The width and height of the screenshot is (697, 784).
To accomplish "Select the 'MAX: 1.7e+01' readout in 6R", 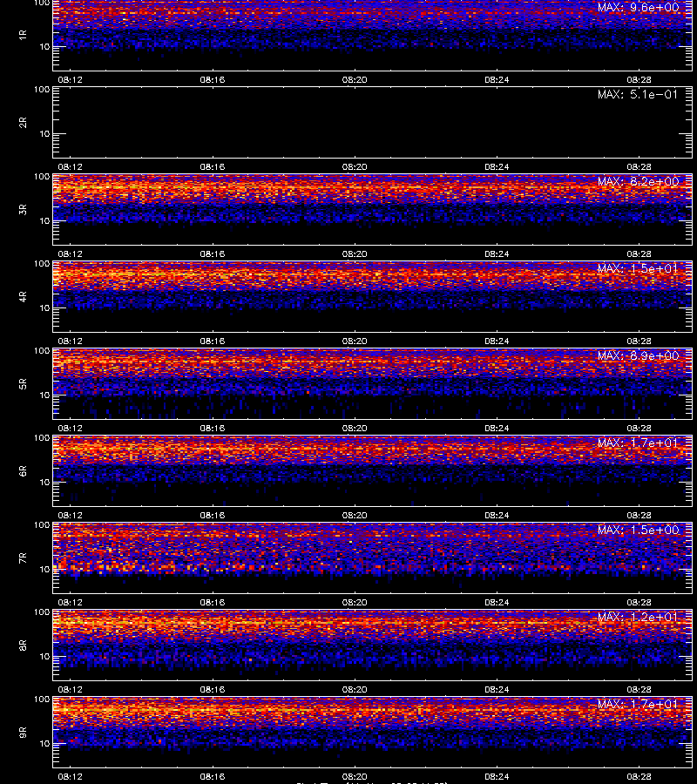I will click(x=638, y=443).
